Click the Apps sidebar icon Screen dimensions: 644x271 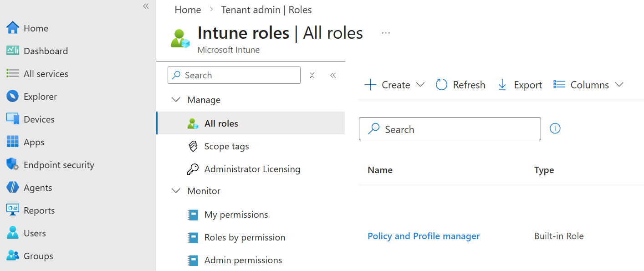click(35, 142)
